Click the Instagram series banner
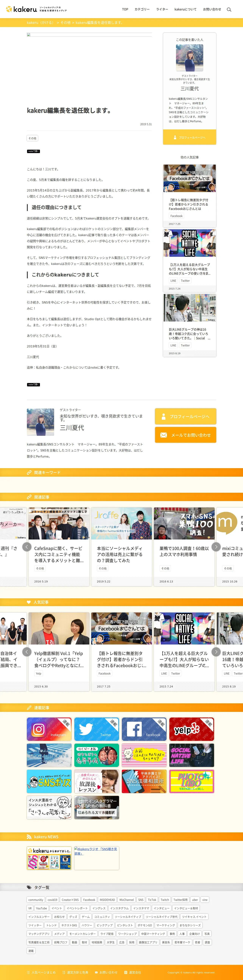The width and height of the screenshot is (243, 980). [x=49, y=729]
